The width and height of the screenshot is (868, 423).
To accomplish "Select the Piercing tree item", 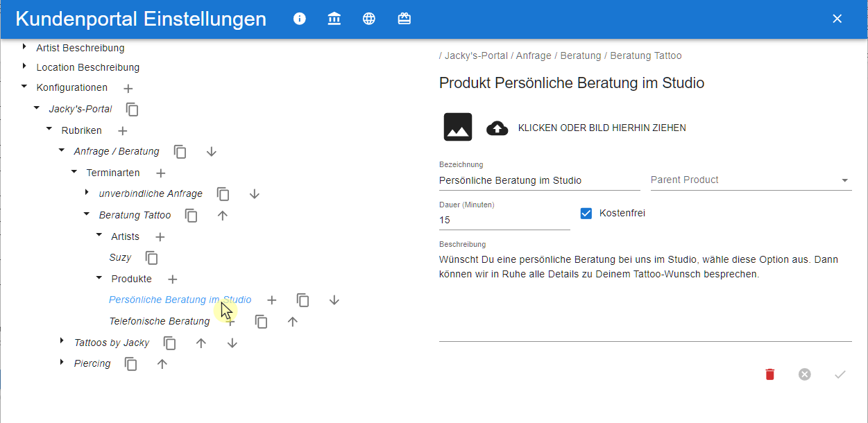I will tap(92, 363).
